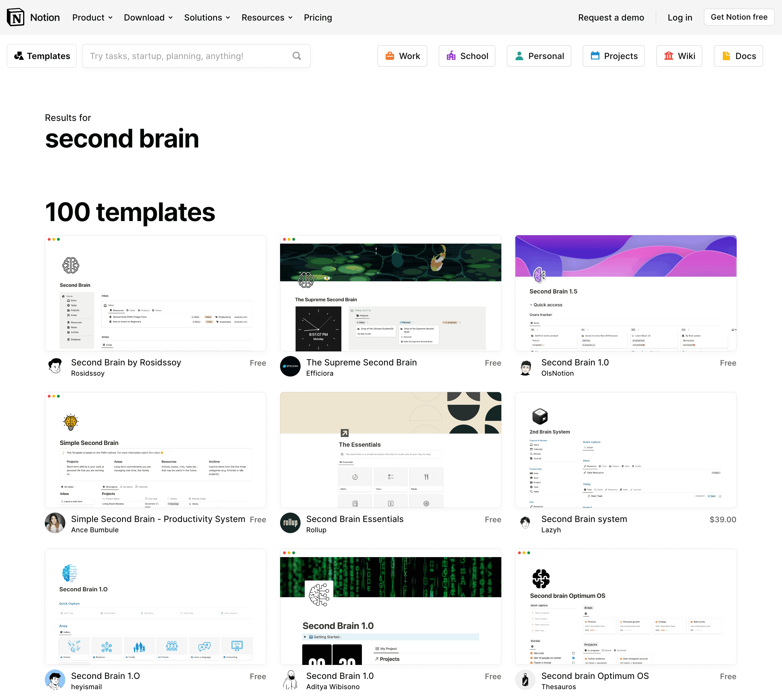Click the Templates button
The height and width of the screenshot is (700, 782).
tap(42, 56)
